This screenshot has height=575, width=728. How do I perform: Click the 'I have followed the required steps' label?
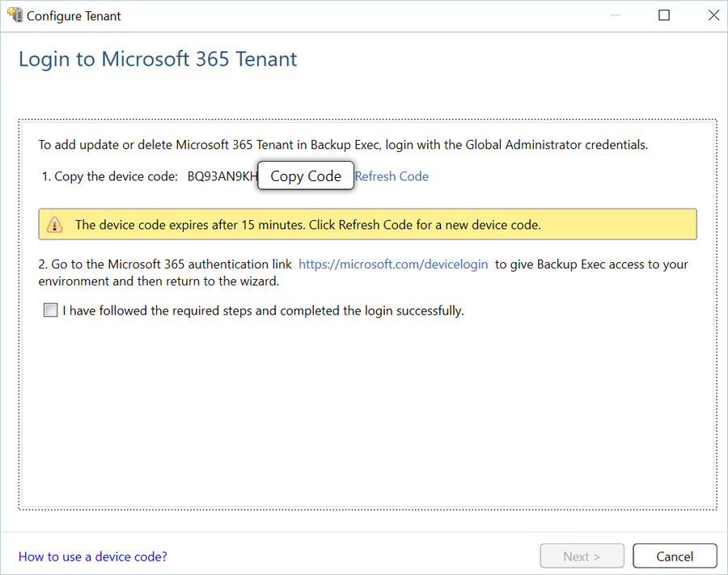(x=263, y=311)
